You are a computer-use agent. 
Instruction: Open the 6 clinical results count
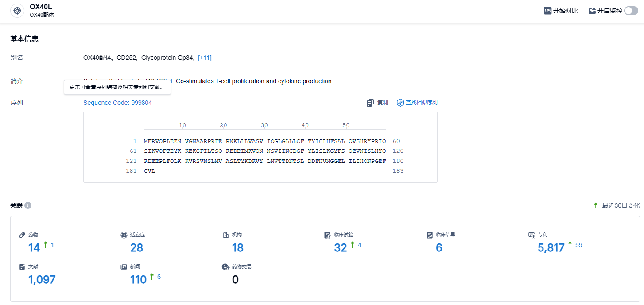[x=439, y=248]
